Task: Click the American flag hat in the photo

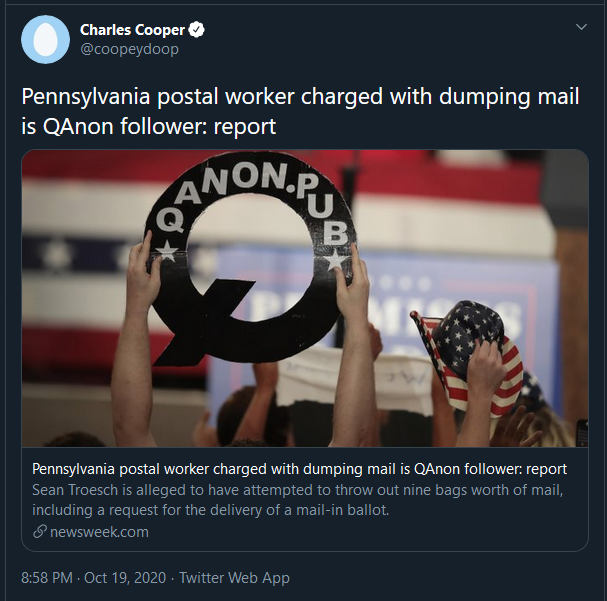Action: (x=470, y=350)
